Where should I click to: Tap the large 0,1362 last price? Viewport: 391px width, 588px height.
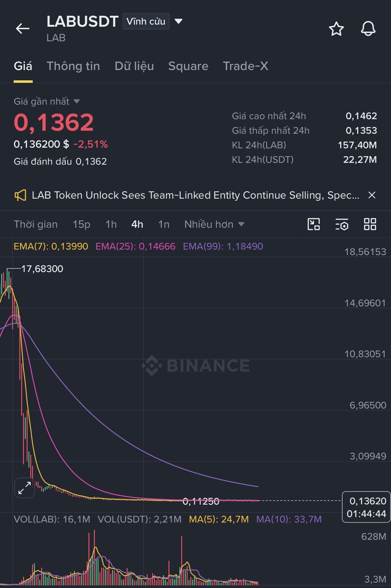(x=54, y=122)
